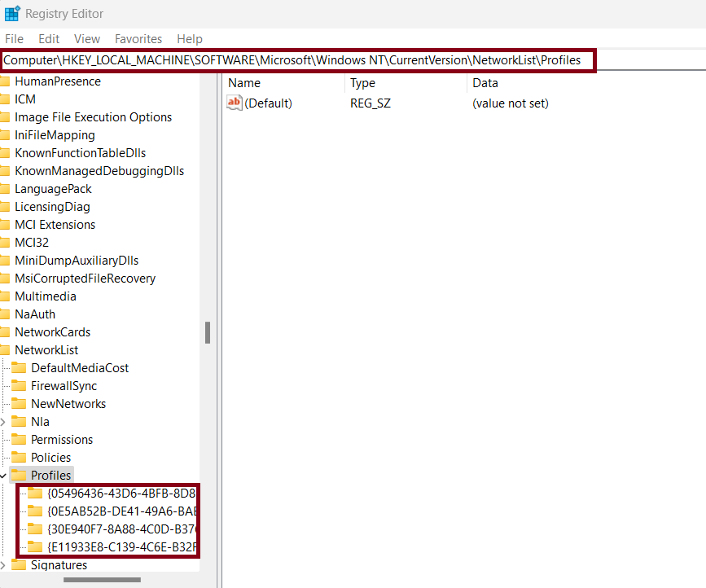706x588 pixels.
Task: Click folder icon of {30E940F7-8A88 profile
Action: coord(35,529)
